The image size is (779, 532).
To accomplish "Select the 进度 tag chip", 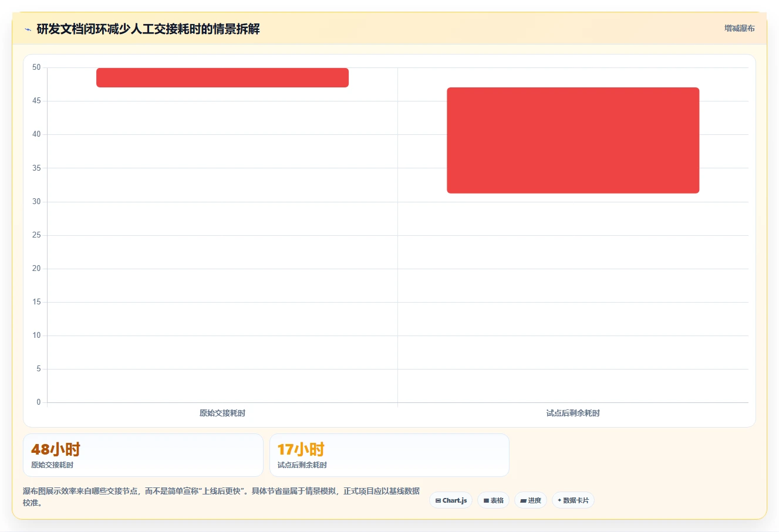I will [531, 500].
